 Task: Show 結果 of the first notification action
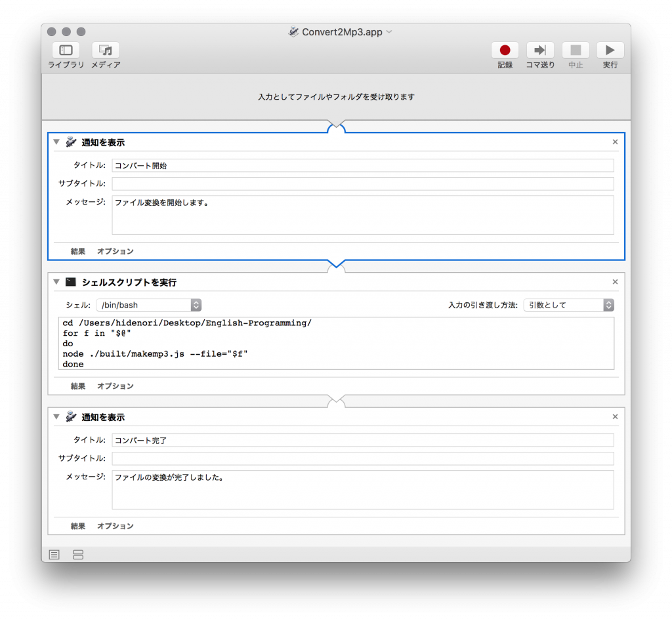click(78, 251)
